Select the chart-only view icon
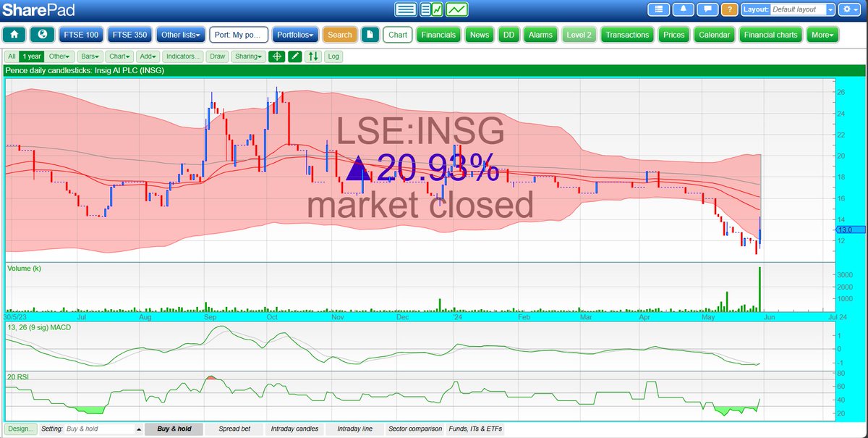Screen dimensions: 868x438 coord(457,9)
